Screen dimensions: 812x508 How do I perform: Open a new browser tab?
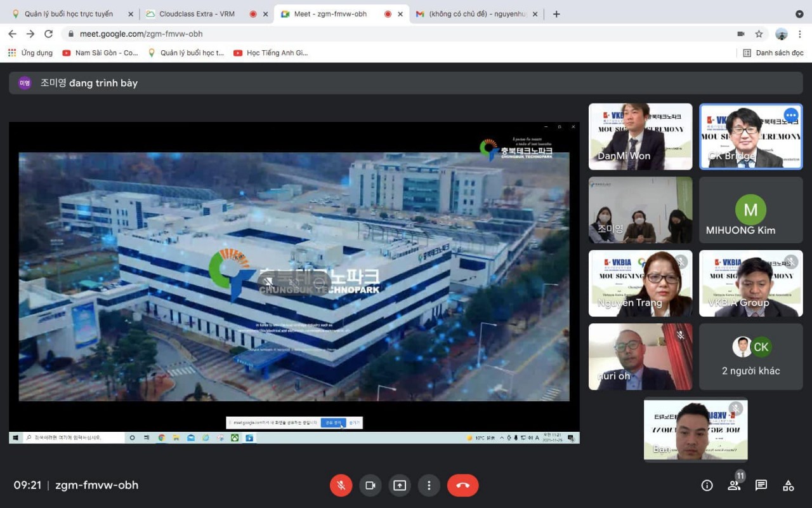coord(556,14)
